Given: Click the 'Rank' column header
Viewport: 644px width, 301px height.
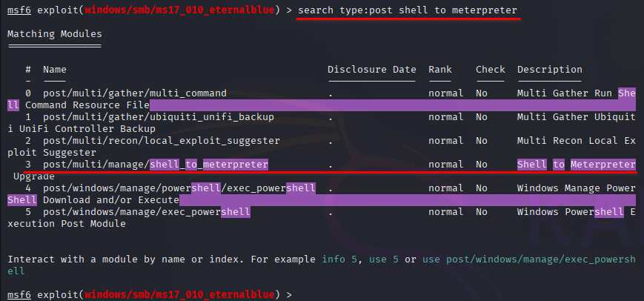Looking at the screenshot, I should pos(440,70).
